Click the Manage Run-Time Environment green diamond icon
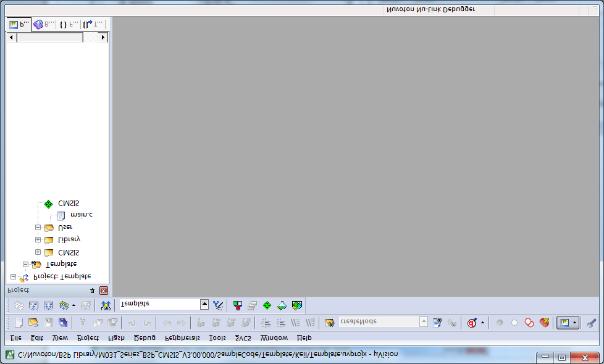Image resolution: width=604 pixels, height=364 pixels. pyautogui.click(x=267, y=305)
